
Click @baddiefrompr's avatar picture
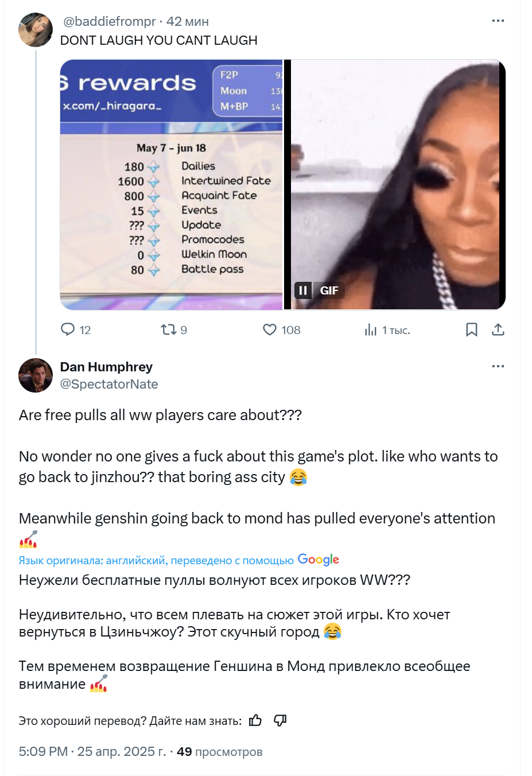pyautogui.click(x=36, y=30)
